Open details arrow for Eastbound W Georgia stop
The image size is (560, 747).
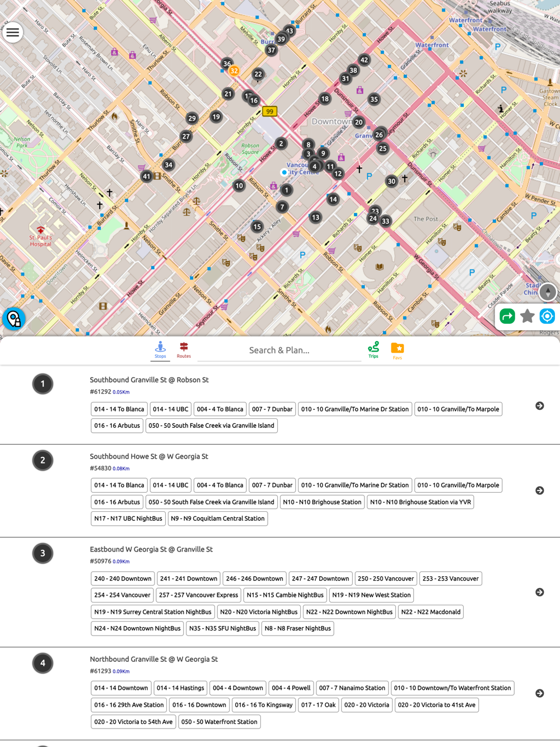coord(540,592)
